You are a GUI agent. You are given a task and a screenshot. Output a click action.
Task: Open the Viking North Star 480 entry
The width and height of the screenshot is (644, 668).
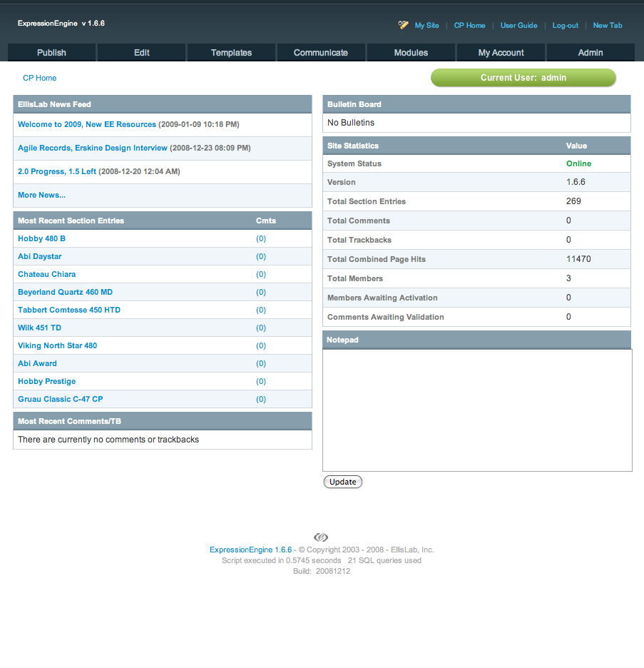[x=58, y=345]
